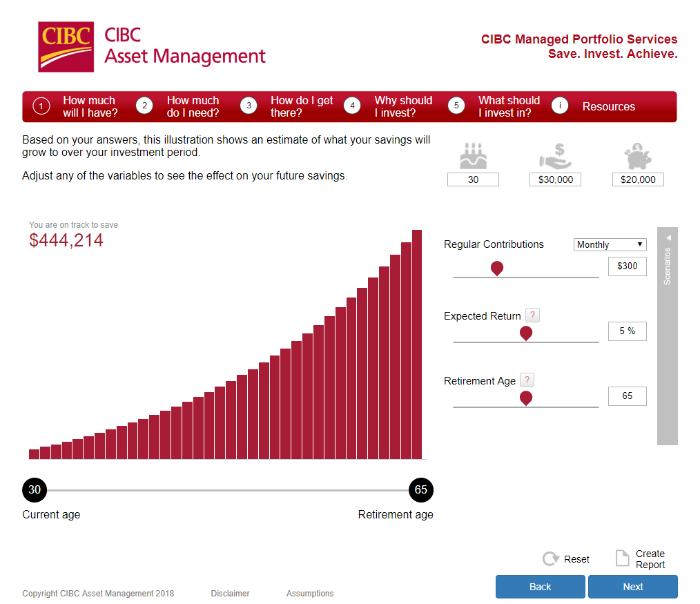Click step 3 circle number icon
The image size is (700, 604).
coord(249,106)
